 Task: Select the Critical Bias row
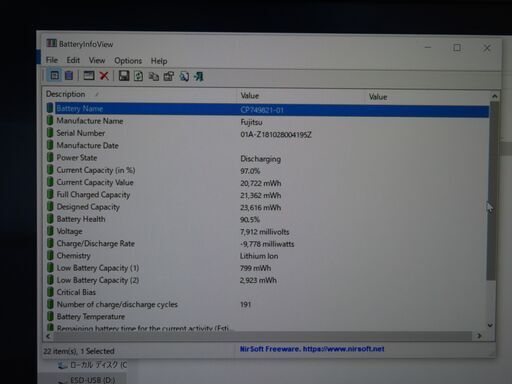point(268,292)
